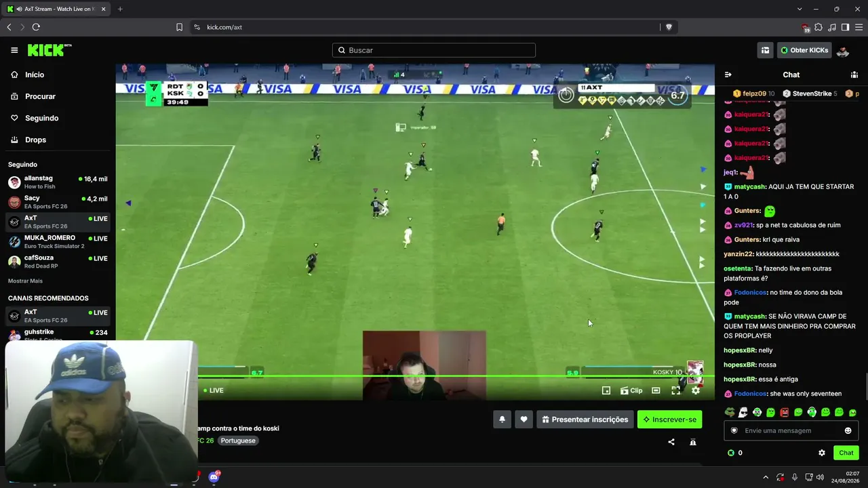Insert the white sunglasses ghost emote

(743, 412)
